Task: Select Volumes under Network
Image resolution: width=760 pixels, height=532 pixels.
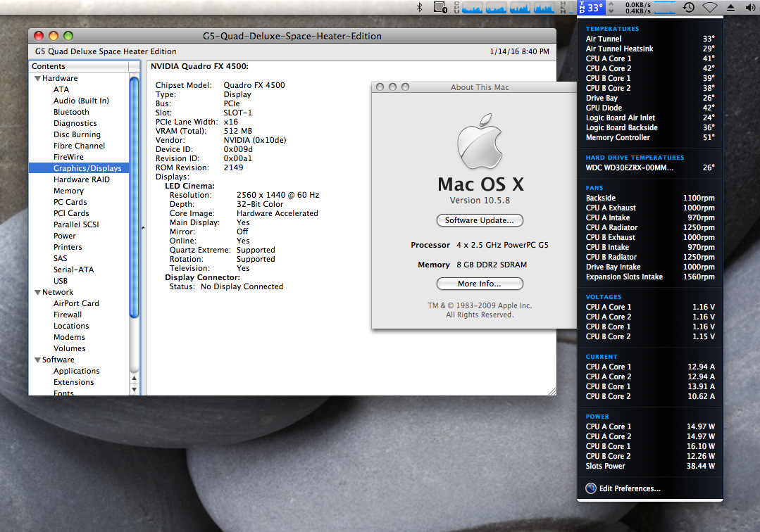Action: click(x=69, y=348)
